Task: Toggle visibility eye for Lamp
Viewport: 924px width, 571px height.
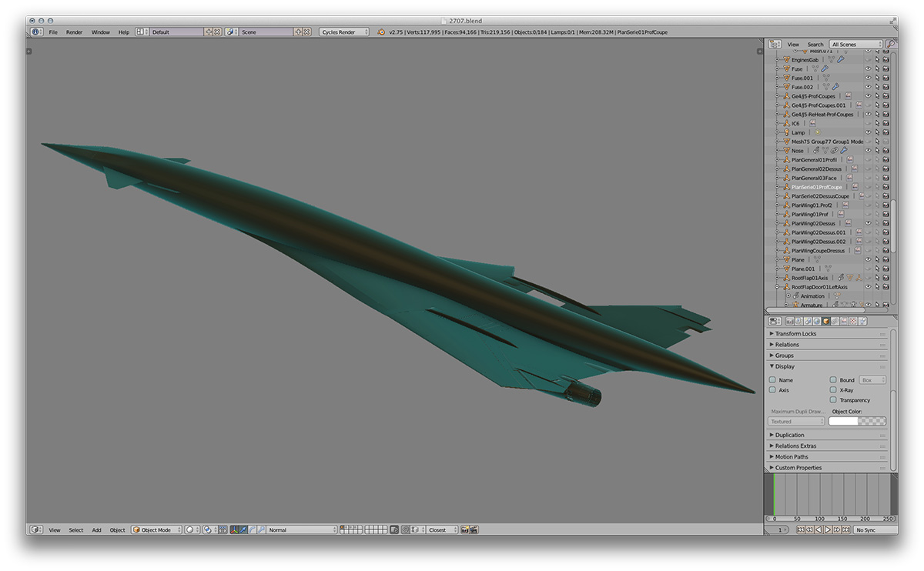Action: 869,132
